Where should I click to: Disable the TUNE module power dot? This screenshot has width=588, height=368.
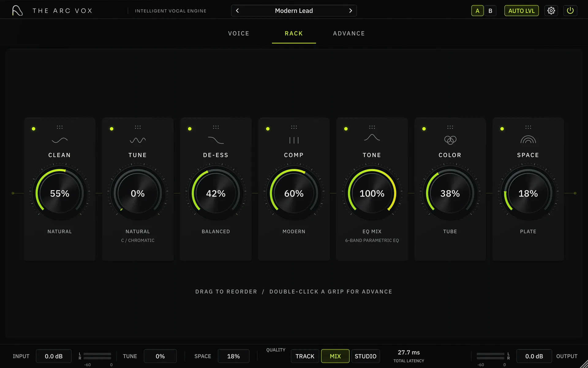(x=112, y=129)
